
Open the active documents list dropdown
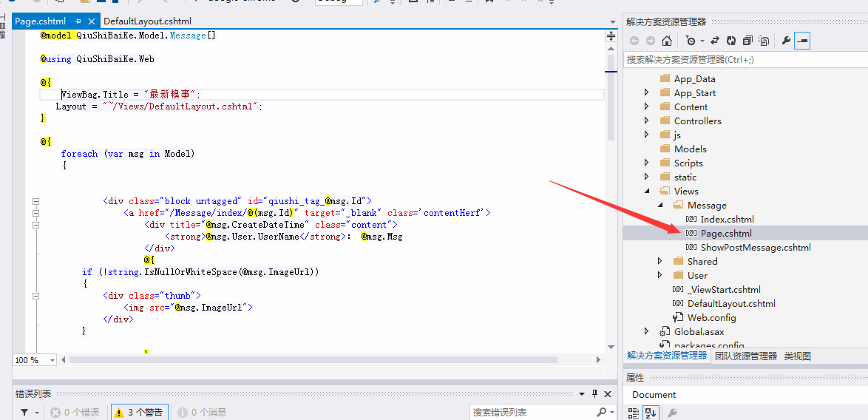612,22
